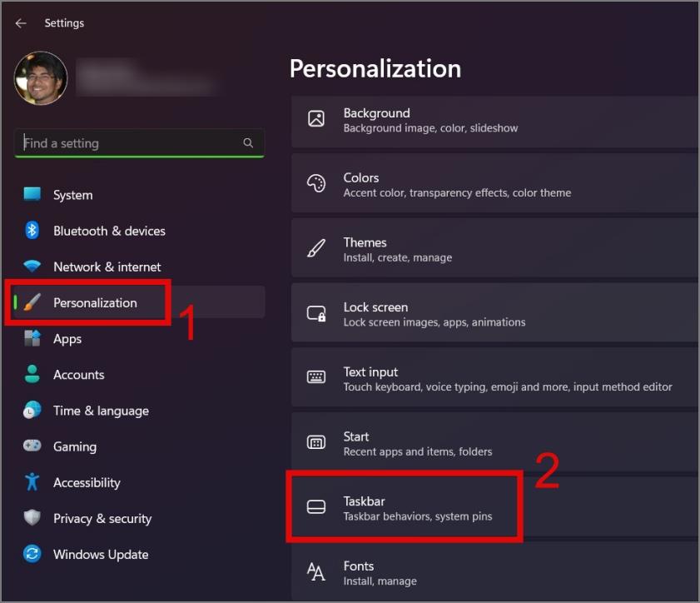Open Fonts settings
This screenshot has width=700, height=603.
coord(494,571)
